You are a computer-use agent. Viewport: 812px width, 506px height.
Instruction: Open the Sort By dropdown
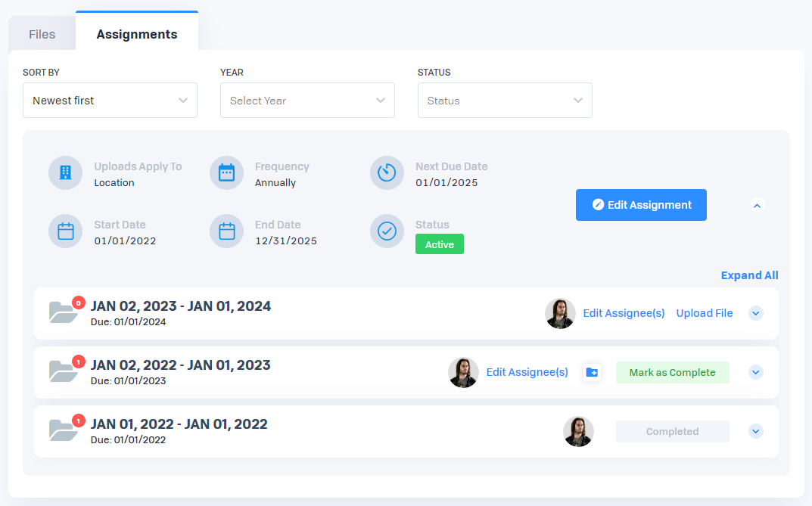pos(110,101)
